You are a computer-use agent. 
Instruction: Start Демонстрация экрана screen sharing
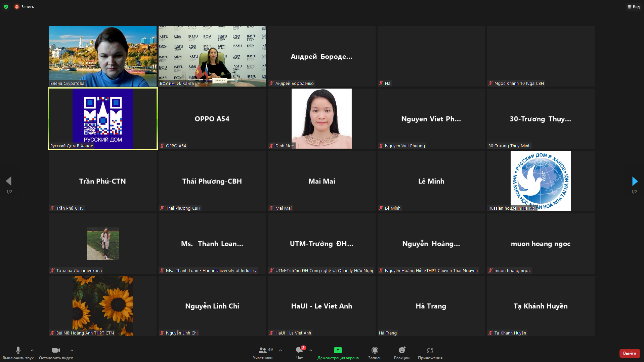click(338, 353)
